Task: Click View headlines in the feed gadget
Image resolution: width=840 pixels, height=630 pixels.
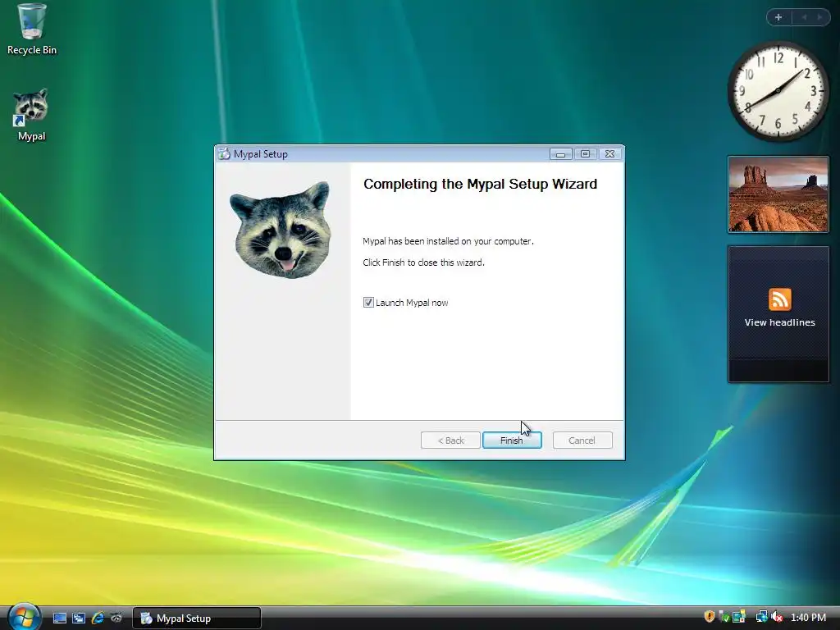Action: pos(779,322)
